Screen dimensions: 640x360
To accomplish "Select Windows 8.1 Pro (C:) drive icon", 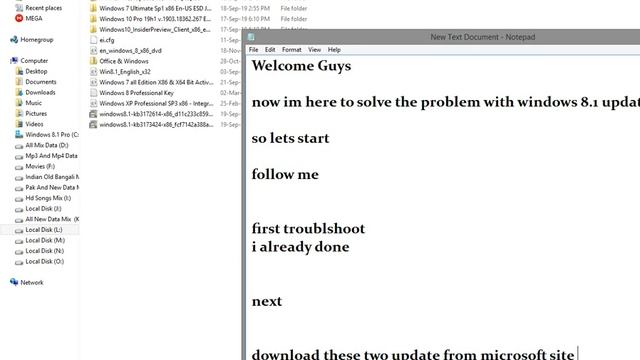I will pos(19,134).
